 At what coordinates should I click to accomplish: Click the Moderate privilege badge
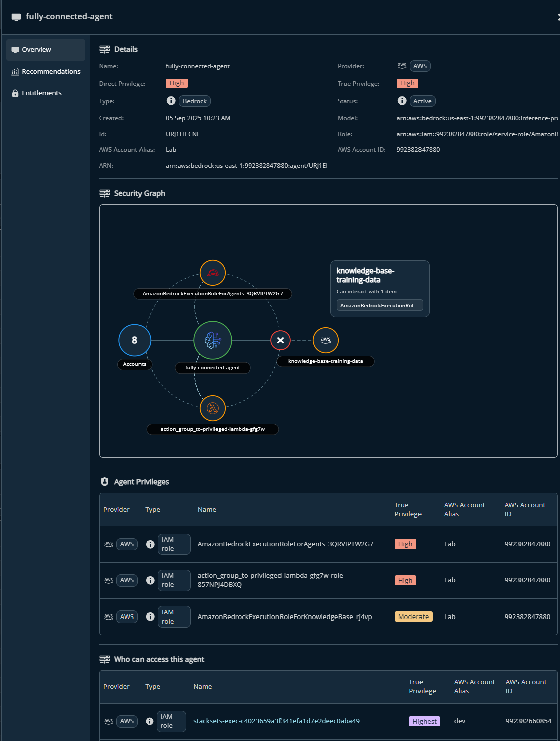coord(413,616)
